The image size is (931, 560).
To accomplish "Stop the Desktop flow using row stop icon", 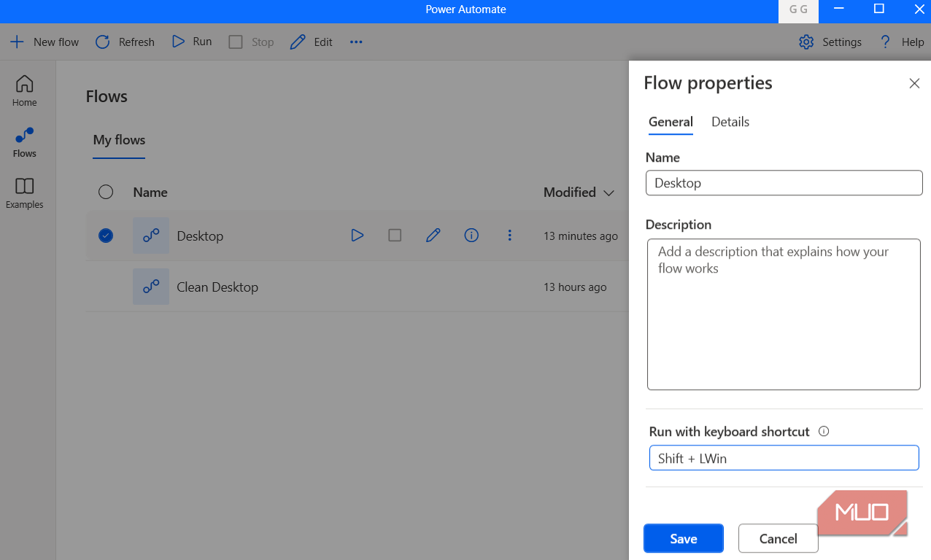I will tap(395, 236).
